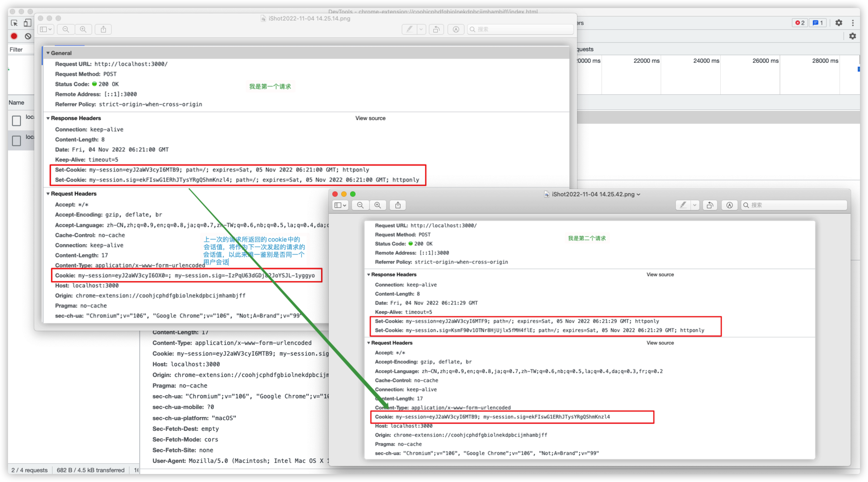Zoom out in the 14.25.42 Preview window

[360, 205]
